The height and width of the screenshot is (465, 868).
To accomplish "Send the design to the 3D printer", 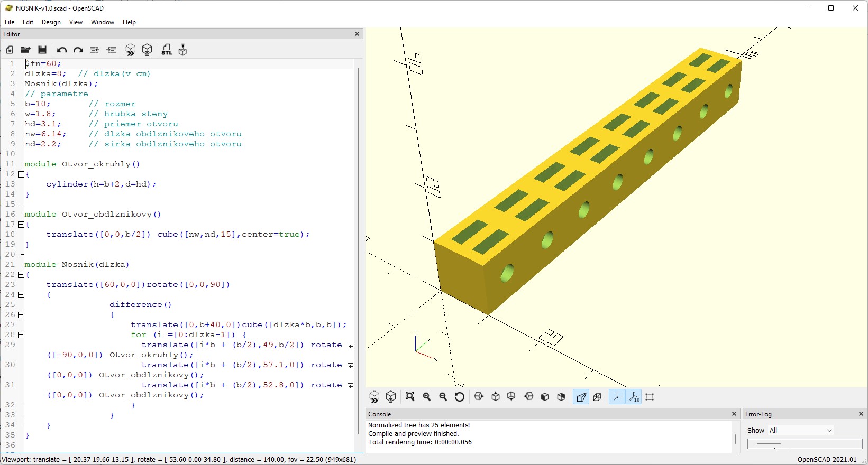I will pos(183,50).
